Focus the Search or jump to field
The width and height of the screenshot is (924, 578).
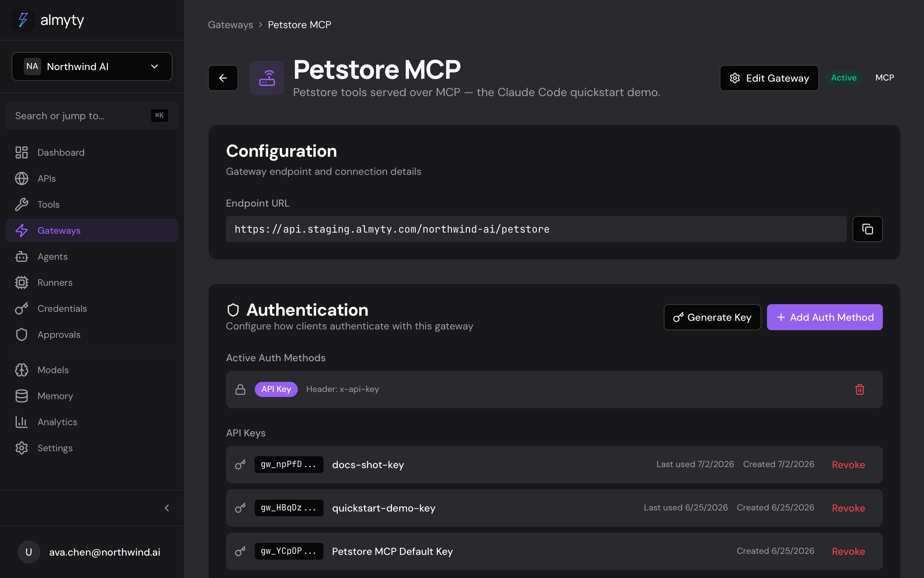[x=92, y=116]
